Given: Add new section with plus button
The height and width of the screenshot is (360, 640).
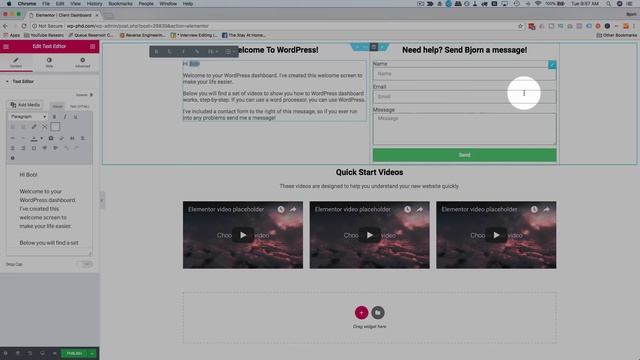Looking at the screenshot, I should [361, 313].
